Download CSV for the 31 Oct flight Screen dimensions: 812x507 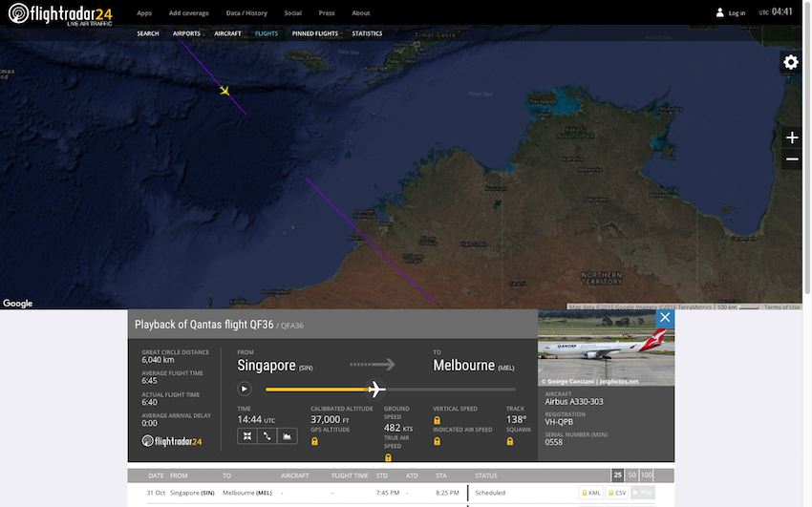point(617,493)
